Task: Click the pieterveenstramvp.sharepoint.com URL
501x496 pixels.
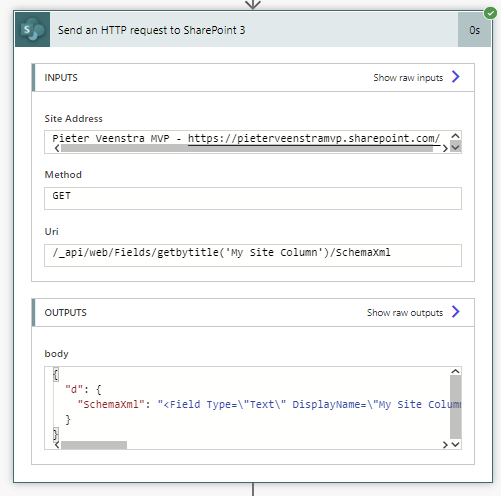Action: tap(314, 138)
